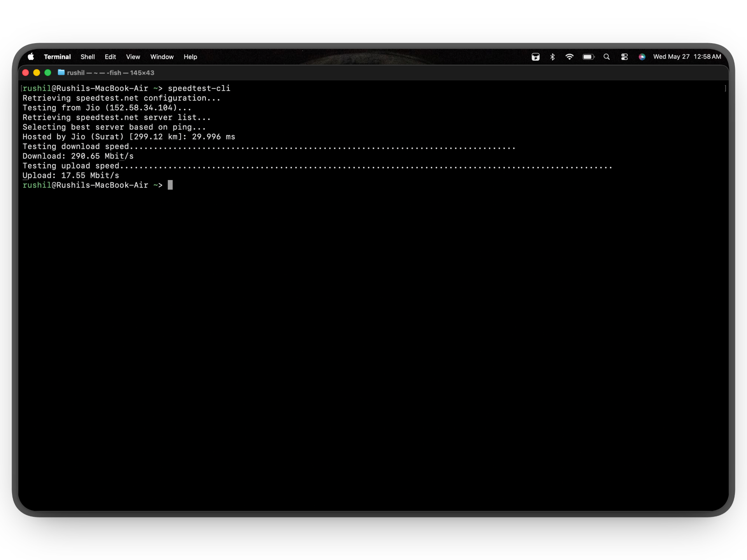
Task: Click the first rushil@Rushils-MacBook-Air prompt
Action: [x=93, y=88]
